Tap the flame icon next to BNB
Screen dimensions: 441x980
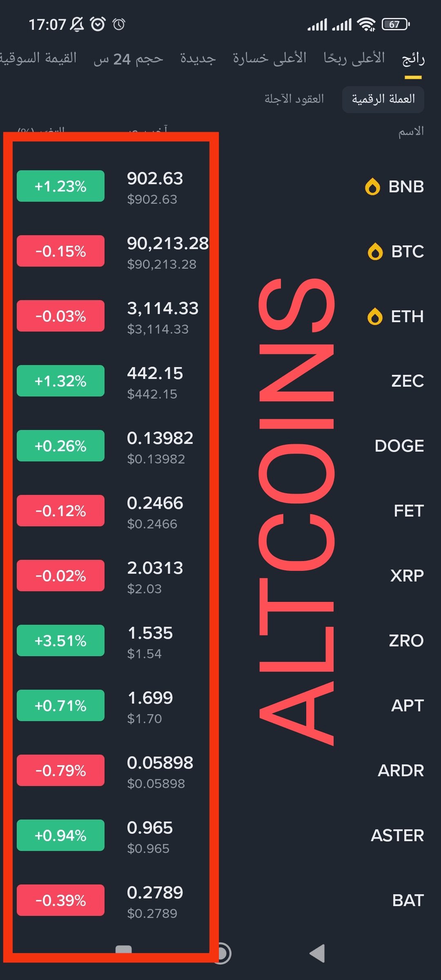pos(372,187)
